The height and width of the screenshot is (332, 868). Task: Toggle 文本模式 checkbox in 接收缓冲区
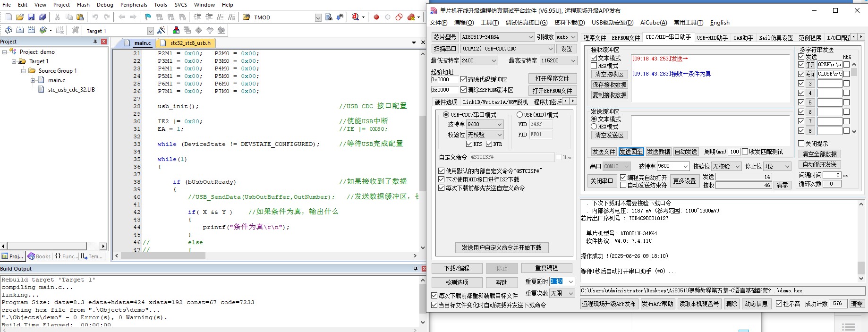(594, 58)
